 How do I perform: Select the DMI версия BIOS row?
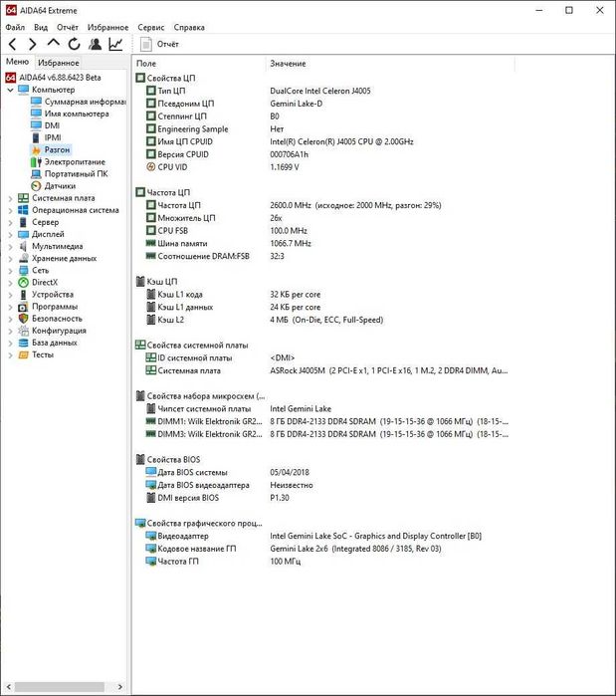click(x=323, y=498)
